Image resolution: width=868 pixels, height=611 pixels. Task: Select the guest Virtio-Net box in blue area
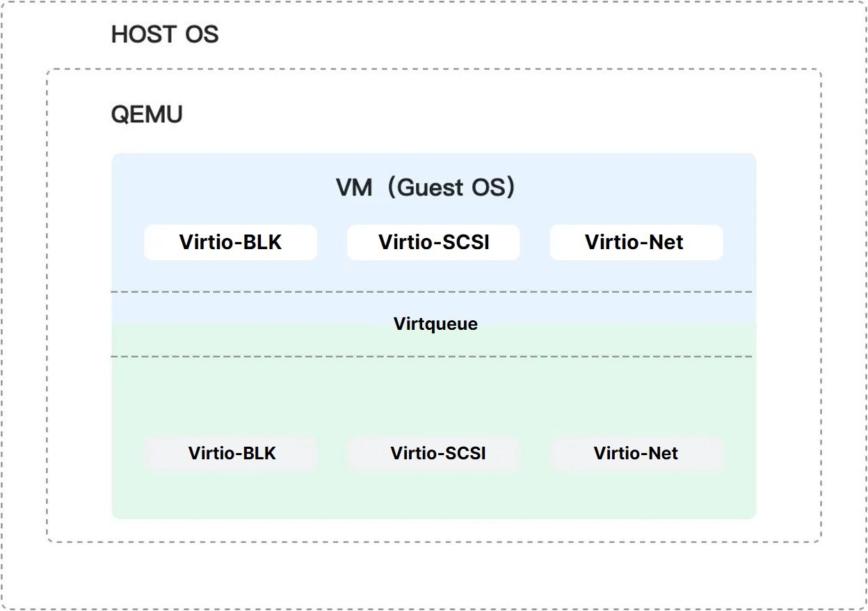(x=636, y=242)
